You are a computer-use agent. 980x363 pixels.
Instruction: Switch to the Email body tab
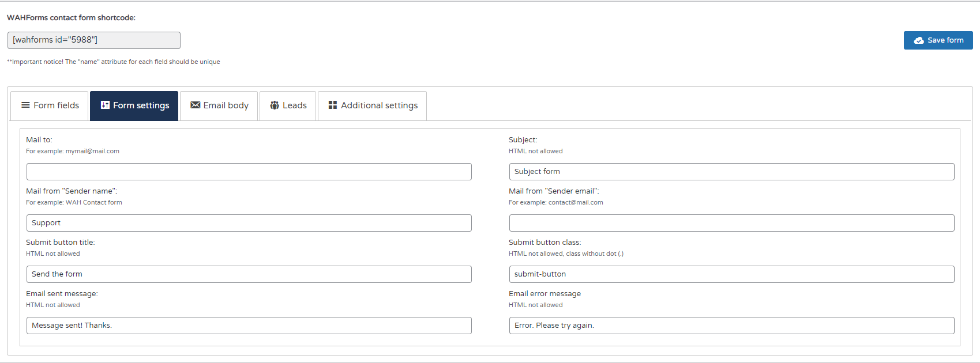click(219, 105)
